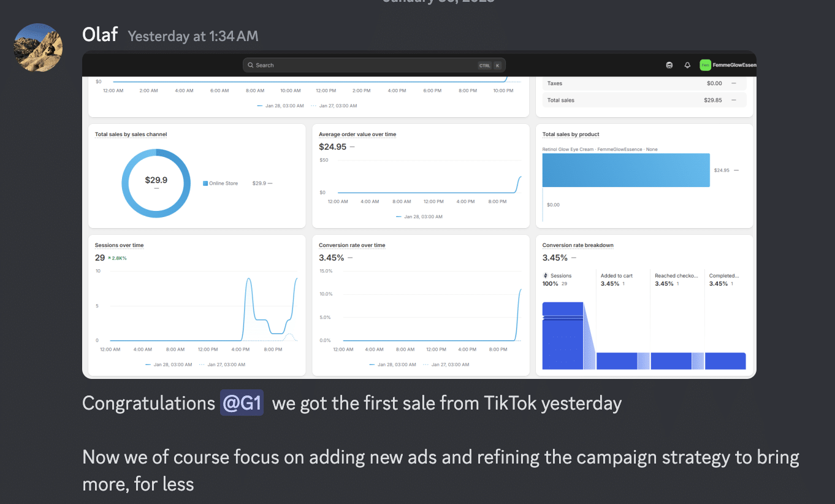
Task: Click the notification bell icon
Action: point(687,65)
